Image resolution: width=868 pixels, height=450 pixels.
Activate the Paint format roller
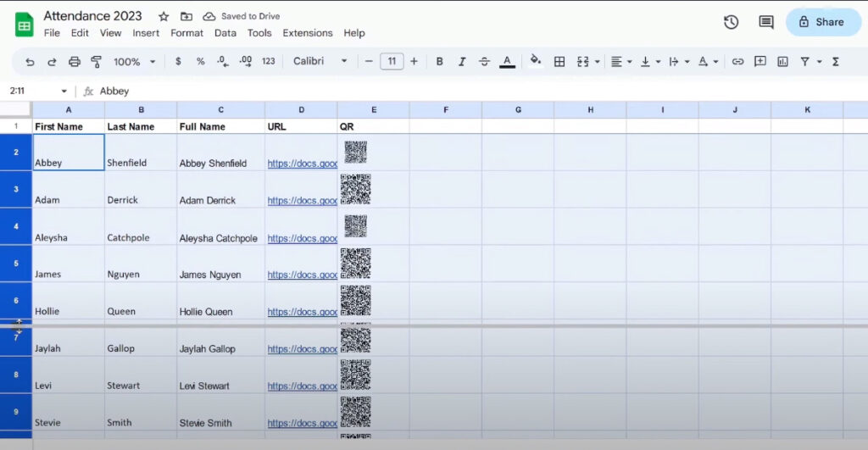97,61
